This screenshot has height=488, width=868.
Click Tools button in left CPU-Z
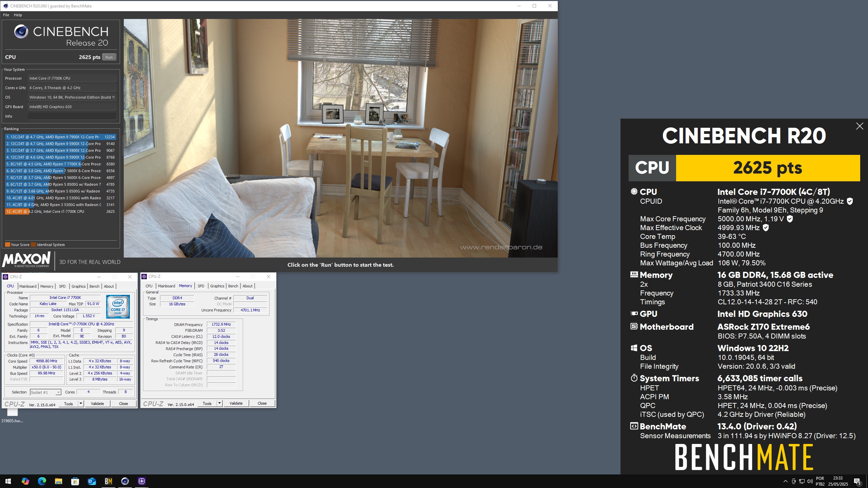click(x=68, y=404)
